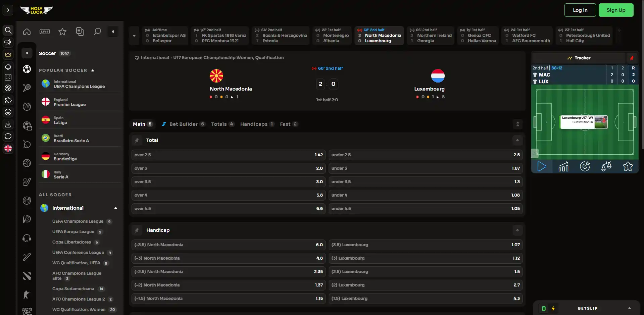Viewport: 644px width, 315px height.
Task: Click the puzzle piece icon in sidebar
Action: point(8,100)
